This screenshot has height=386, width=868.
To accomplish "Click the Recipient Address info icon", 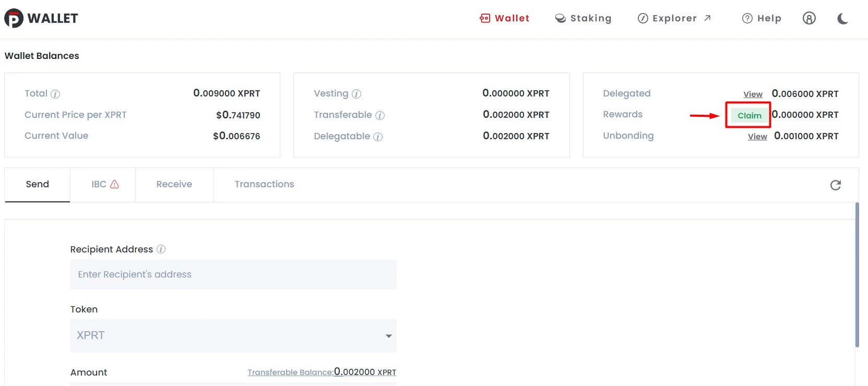I will [x=161, y=249].
